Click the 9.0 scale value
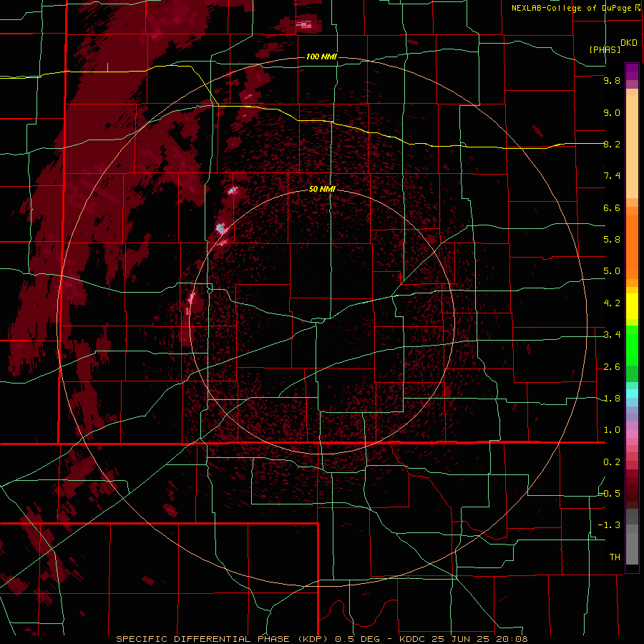This screenshot has height=644, width=644. point(612,112)
